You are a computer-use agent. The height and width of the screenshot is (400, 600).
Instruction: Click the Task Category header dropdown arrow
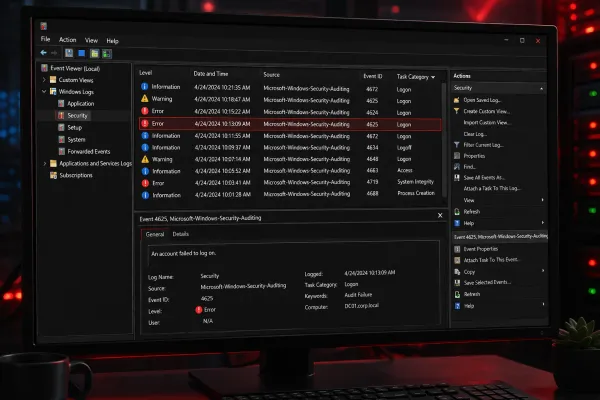pos(433,77)
